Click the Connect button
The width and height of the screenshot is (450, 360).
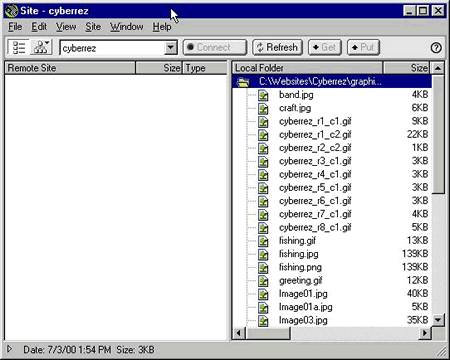click(215, 47)
